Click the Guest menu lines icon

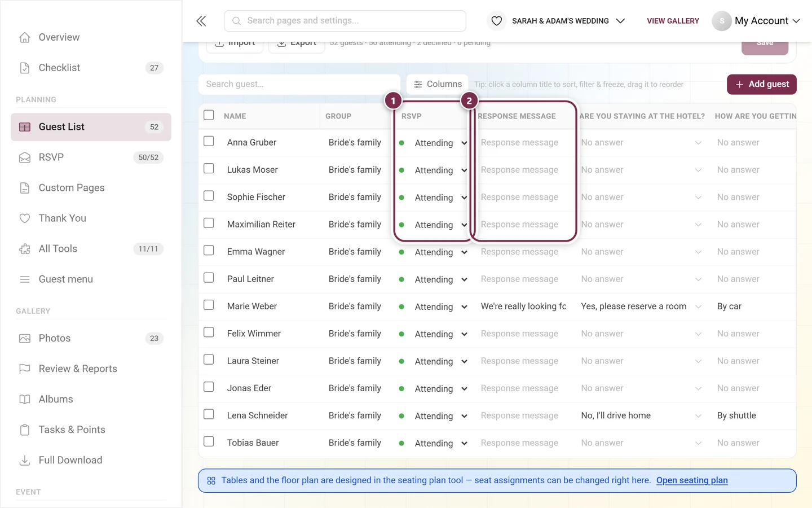click(25, 279)
